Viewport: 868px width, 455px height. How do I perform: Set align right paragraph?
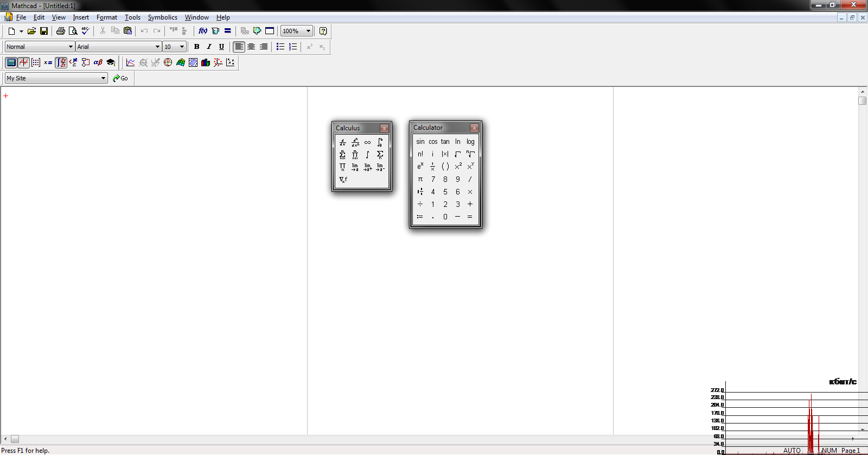pyautogui.click(x=264, y=47)
